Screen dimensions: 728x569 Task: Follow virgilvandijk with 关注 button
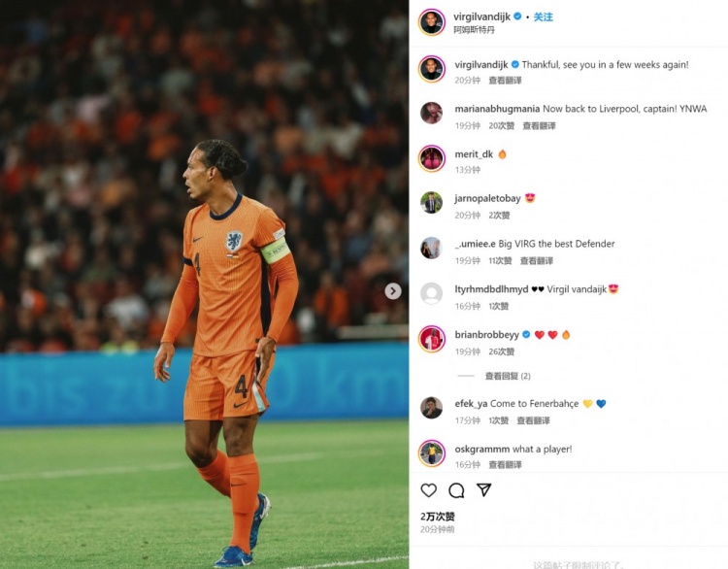pyautogui.click(x=543, y=17)
